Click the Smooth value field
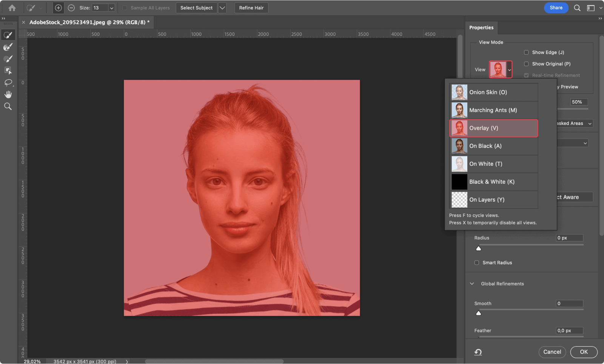 coord(570,304)
